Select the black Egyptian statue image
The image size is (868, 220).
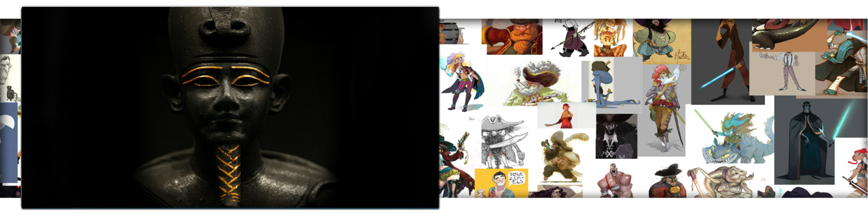pyautogui.click(x=230, y=107)
